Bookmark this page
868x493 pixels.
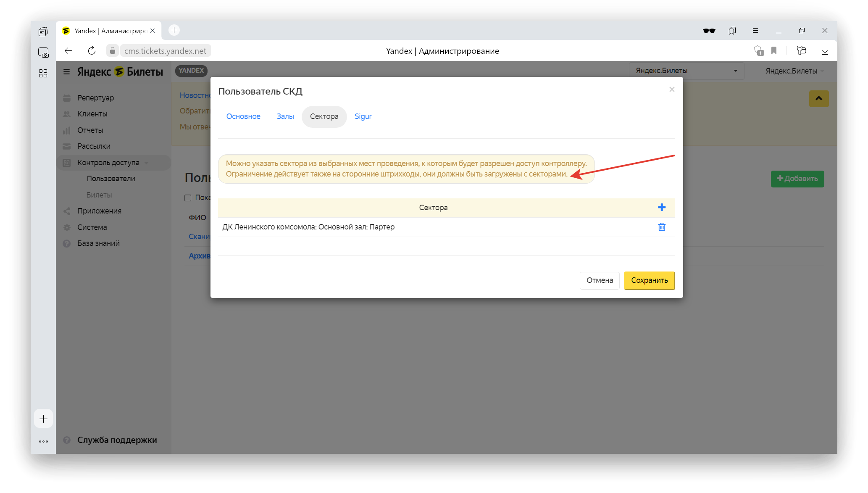[774, 51]
